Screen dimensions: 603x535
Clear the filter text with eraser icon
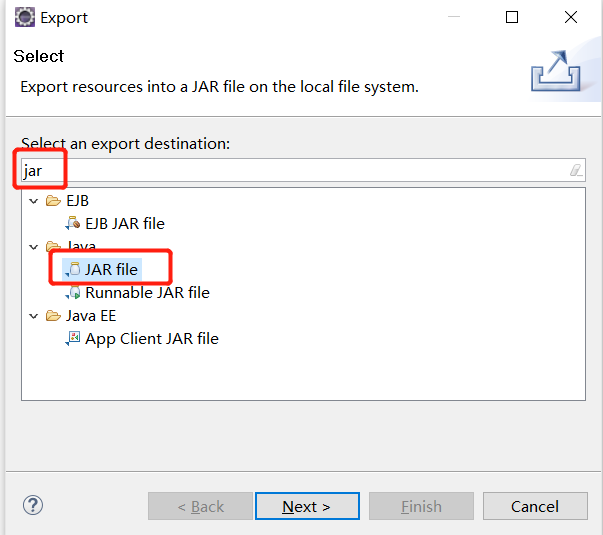coord(576,170)
